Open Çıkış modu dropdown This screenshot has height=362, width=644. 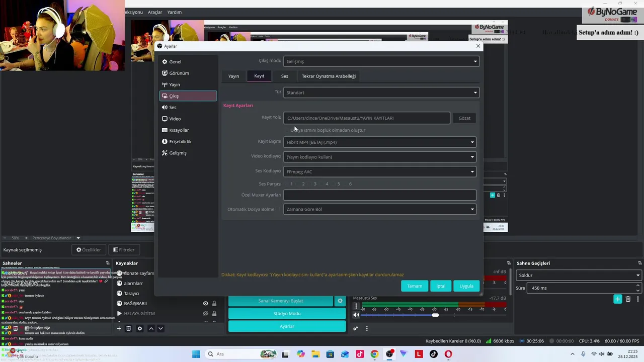click(x=381, y=61)
